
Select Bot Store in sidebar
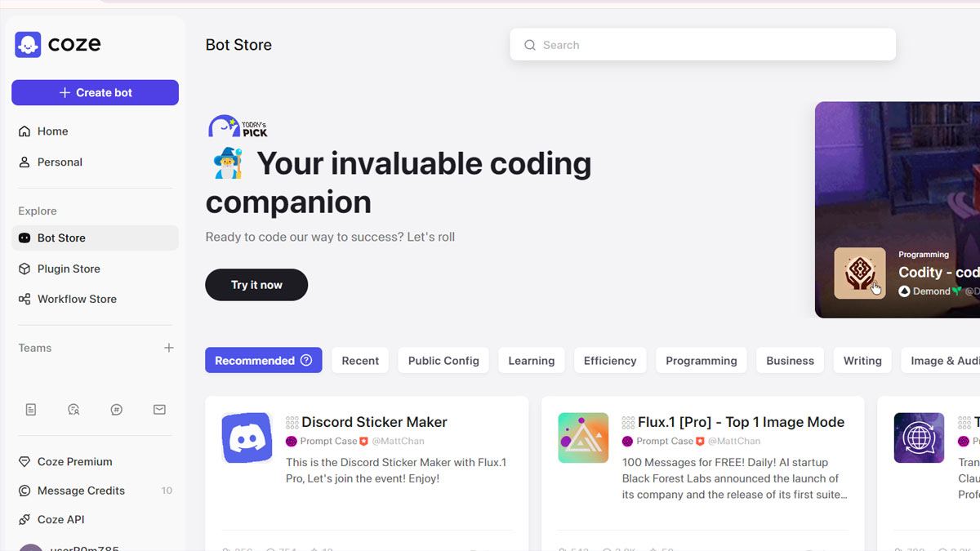click(95, 238)
